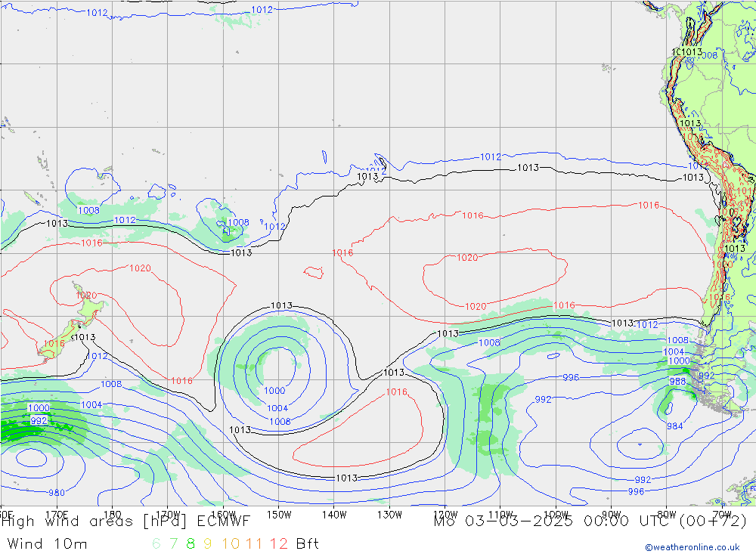
Task: Click the 130W longitude label
Action: click(x=389, y=515)
